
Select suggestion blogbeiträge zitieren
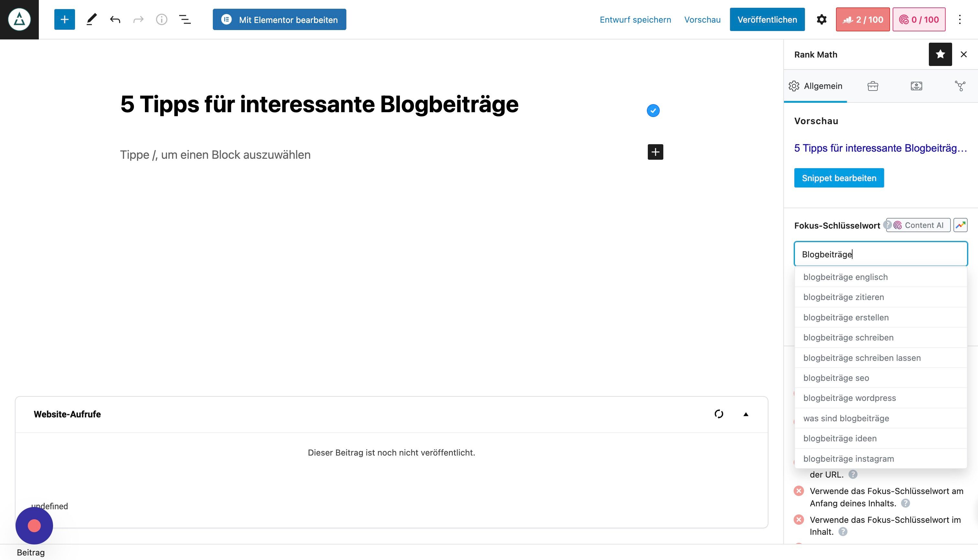click(x=881, y=297)
